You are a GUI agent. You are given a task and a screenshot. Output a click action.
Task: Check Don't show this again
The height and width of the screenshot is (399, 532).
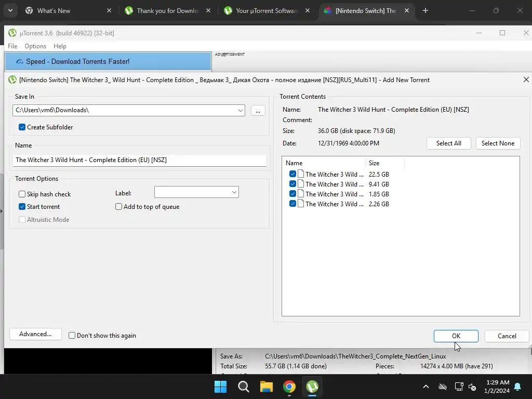(72, 335)
